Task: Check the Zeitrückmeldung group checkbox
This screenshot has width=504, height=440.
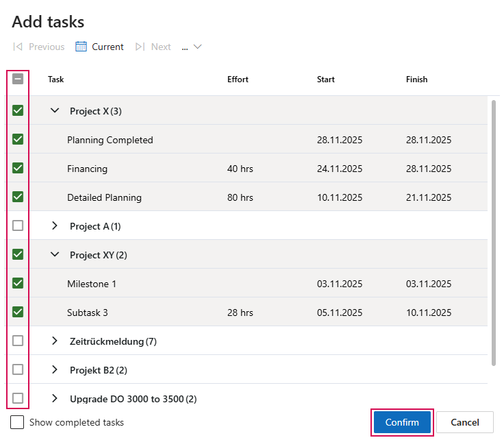Action: point(18,341)
